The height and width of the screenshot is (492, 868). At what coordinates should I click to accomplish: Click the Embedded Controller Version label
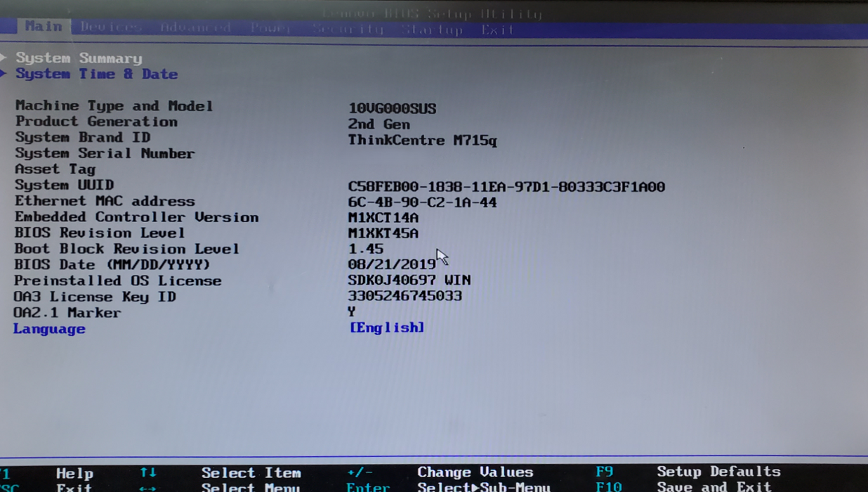136,217
